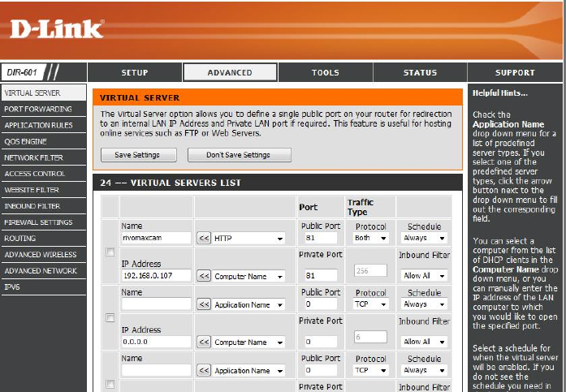
Task: Click the D-Link logo
Action: 57,29
